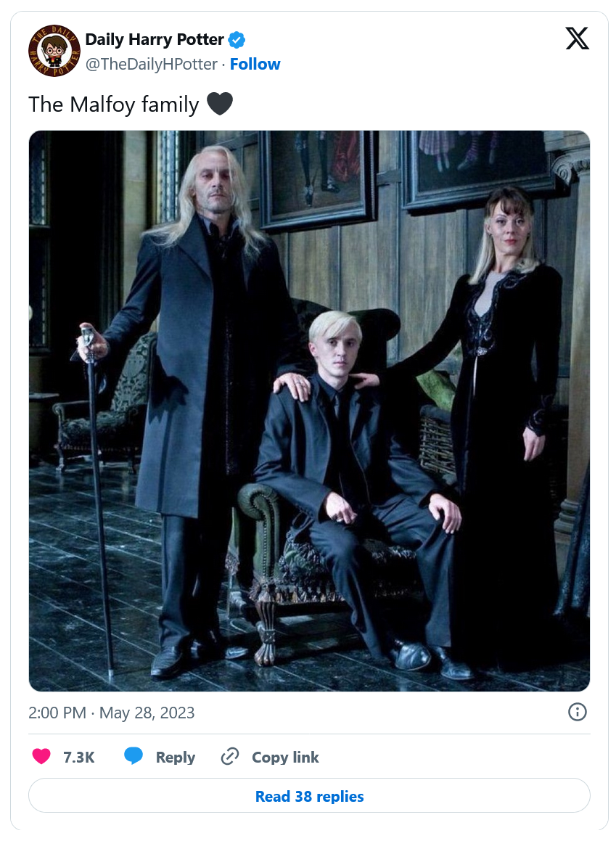Image resolution: width=616 pixels, height=841 pixels.
Task: Click the Reply label
Action: point(176,757)
